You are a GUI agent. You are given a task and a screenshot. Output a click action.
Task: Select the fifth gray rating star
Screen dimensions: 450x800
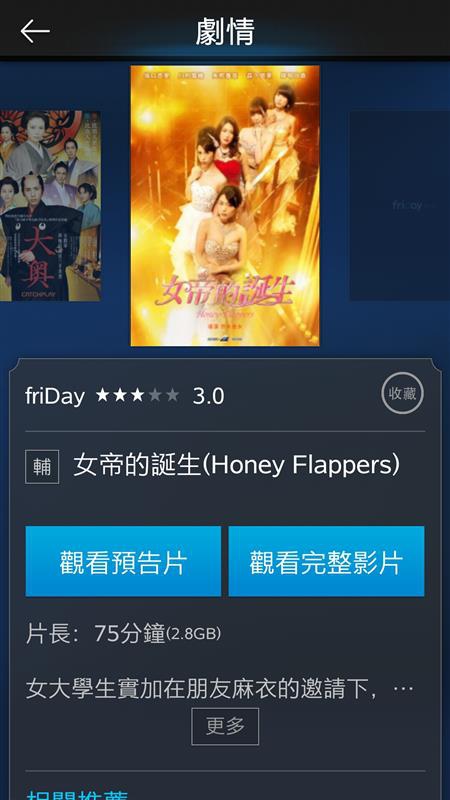[172, 395]
